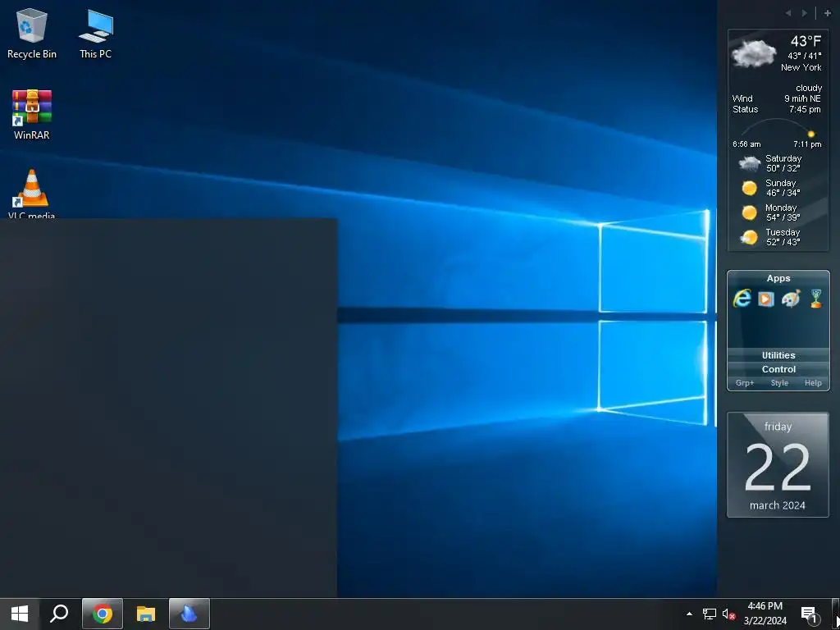Launch Windows Media Player from Apps gadget

(x=766, y=299)
